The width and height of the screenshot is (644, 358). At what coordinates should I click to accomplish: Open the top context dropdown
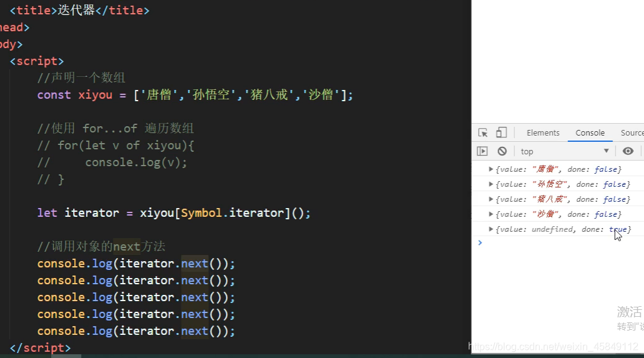click(x=565, y=151)
